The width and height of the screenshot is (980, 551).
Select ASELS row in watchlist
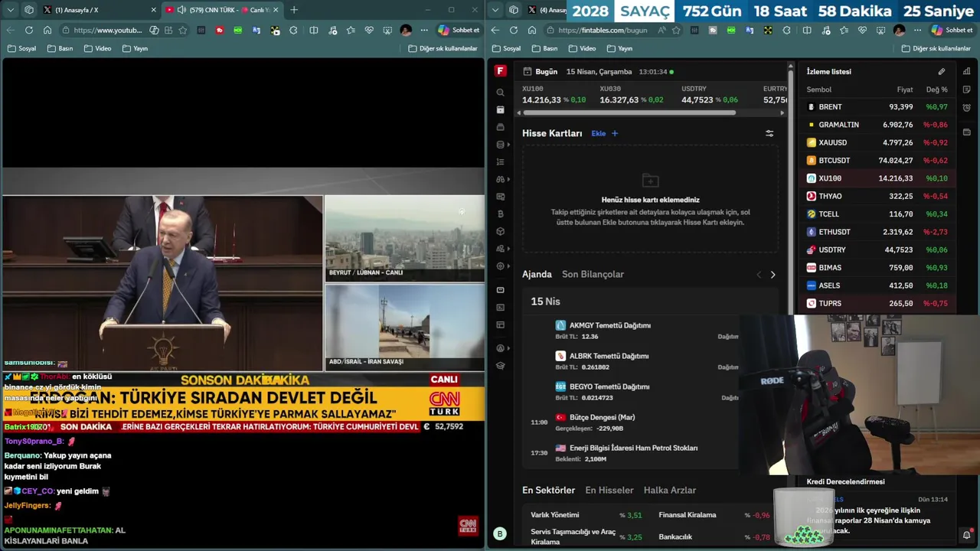coord(877,285)
